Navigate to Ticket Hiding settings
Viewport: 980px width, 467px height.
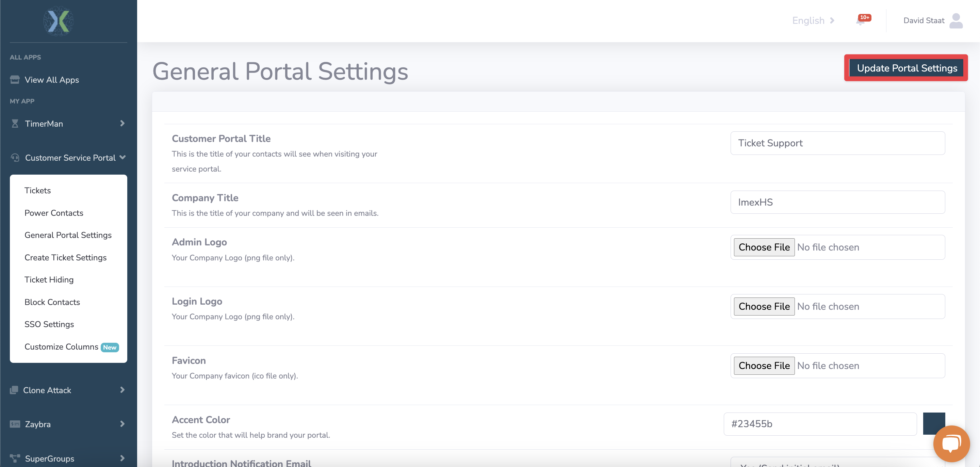tap(49, 279)
